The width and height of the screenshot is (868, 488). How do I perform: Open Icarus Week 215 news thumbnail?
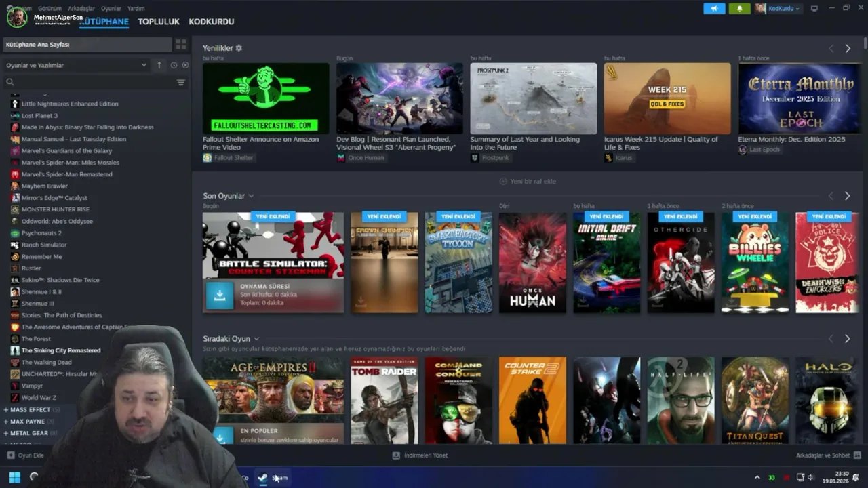pyautogui.click(x=667, y=98)
